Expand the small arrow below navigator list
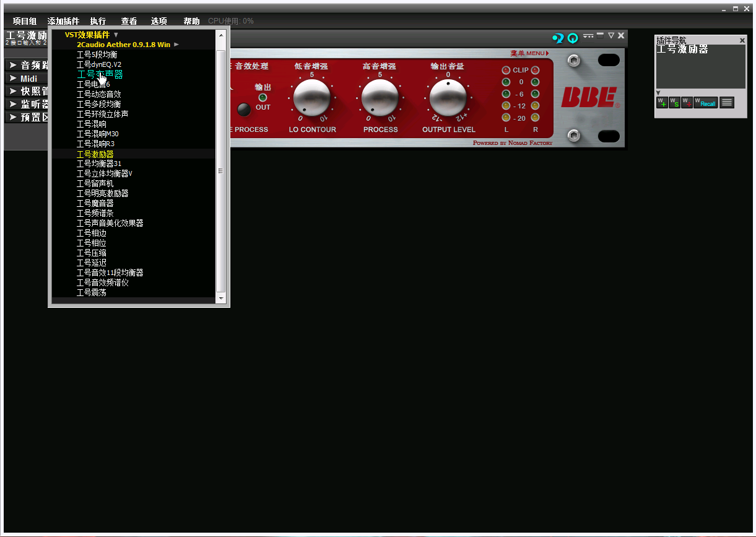 pyautogui.click(x=659, y=93)
